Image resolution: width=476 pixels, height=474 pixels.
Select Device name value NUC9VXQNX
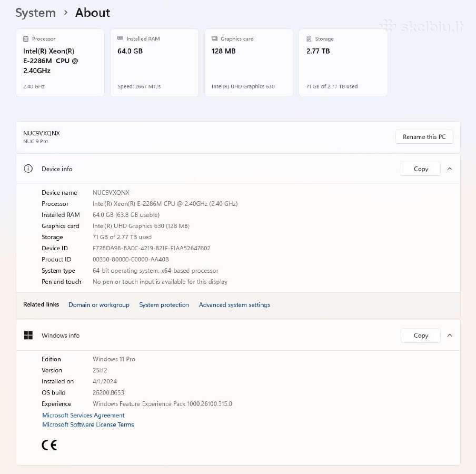click(111, 193)
